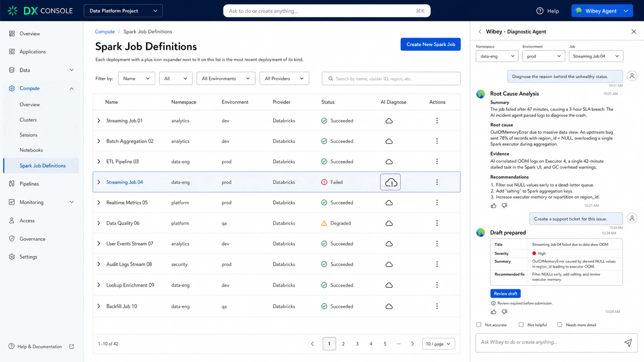Click the Pipelines icon in sidebar
This screenshot has width=644, height=362.
point(12,184)
